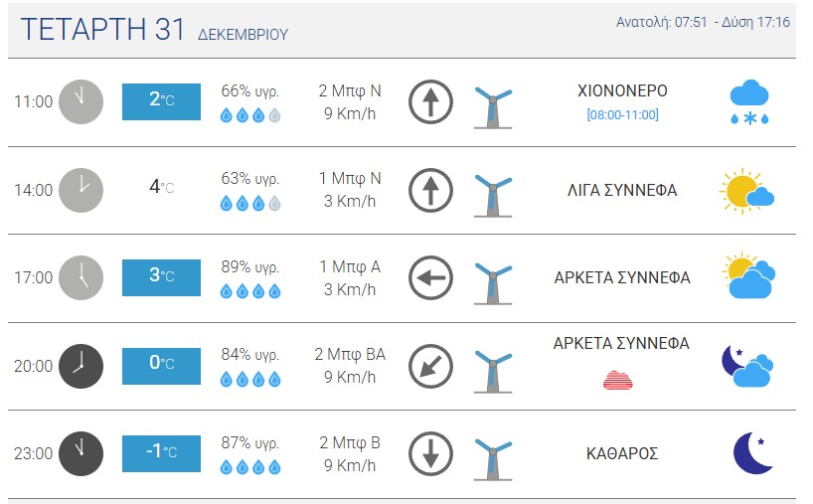
Task: Click the diagonal wind arrow at 20:00
Action: (x=430, y=366)
